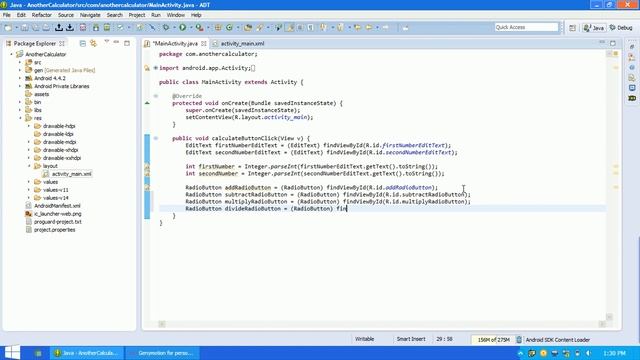Click the green Run button in toolbar
This screenshot has height=360, width=640.
coord(182,27)
